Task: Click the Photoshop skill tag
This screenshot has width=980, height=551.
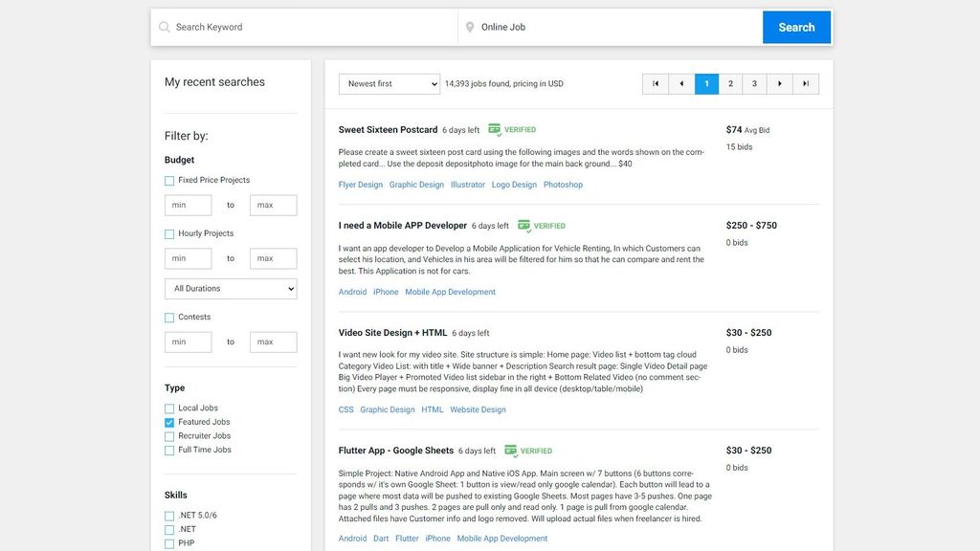Action: click(x=563, y=184)
